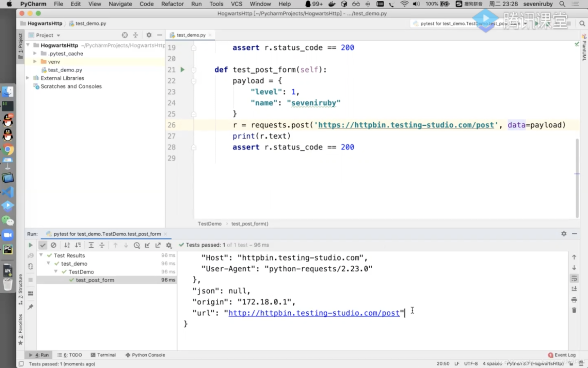
Task: Open Project panel options gear
Action: coord(149,35)
